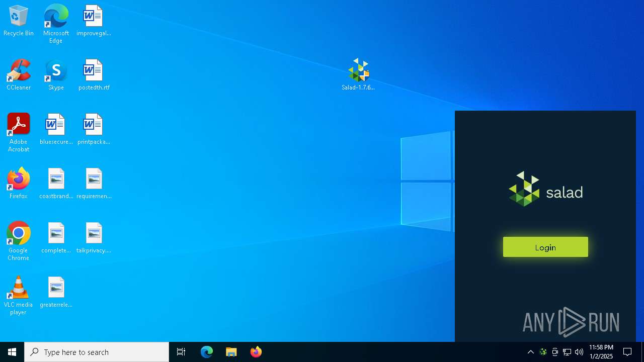Select the VLC media player shortcut
Image resolution: width=644 pixels, height=362 pixels.
click(19, 296)
